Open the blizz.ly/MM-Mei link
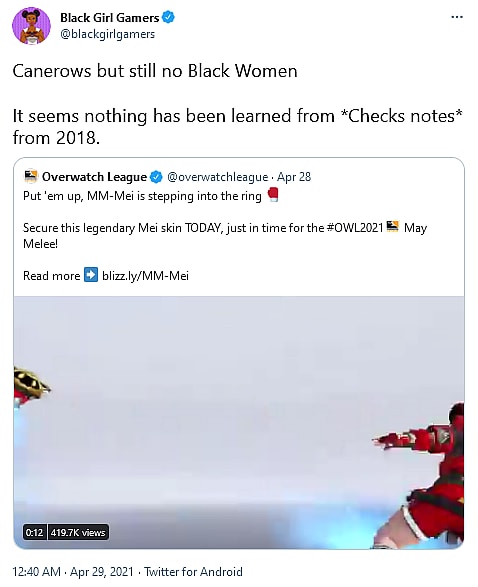 145,276
